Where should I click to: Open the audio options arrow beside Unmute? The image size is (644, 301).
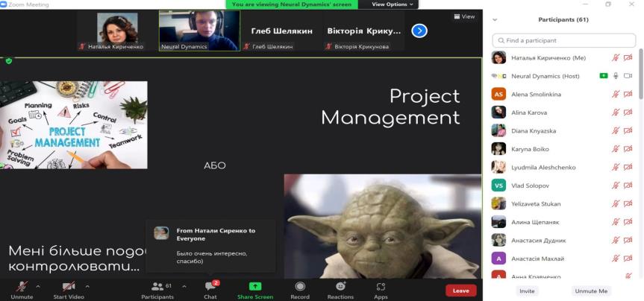(38, 286)
